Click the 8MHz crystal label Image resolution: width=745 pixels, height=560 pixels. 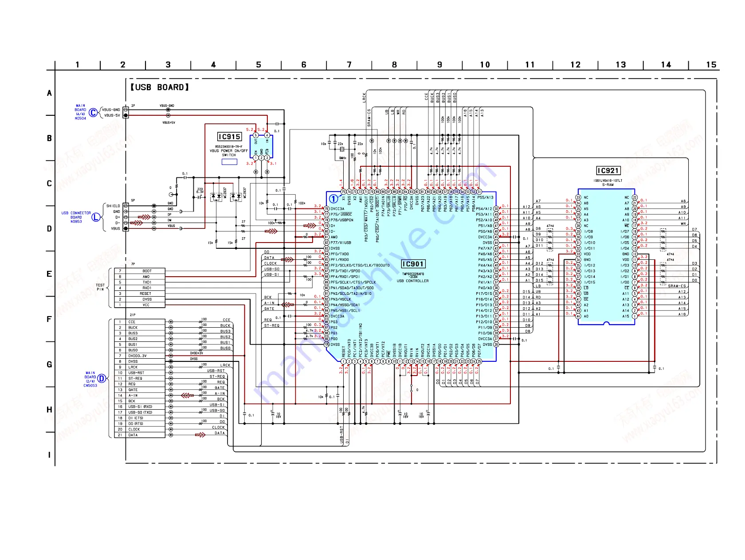(342, 158)
